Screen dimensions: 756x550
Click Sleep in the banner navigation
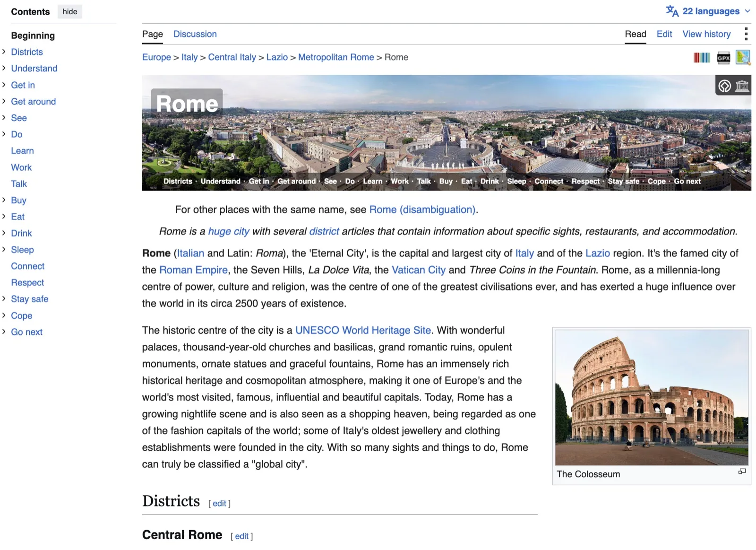[516, 181]
